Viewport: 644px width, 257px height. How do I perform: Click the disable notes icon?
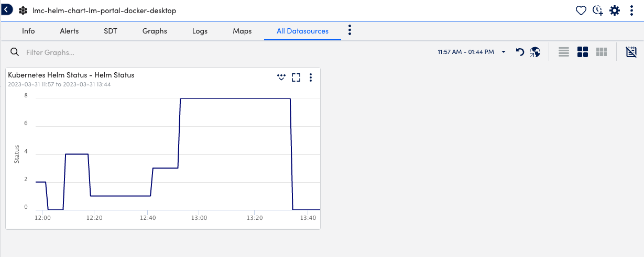pos(631,52)
